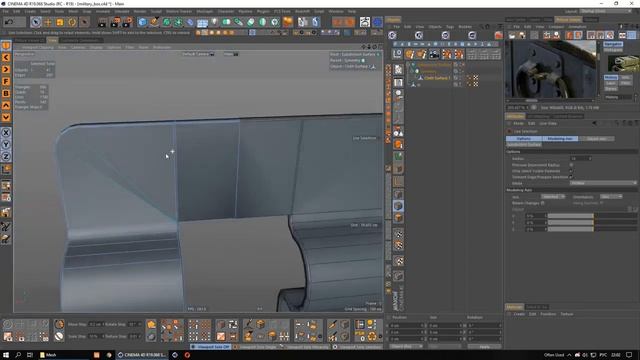This screenshot has width=640, height=360.
Task: Open the Mesh menu in the main menu bar
Action: 73,11
